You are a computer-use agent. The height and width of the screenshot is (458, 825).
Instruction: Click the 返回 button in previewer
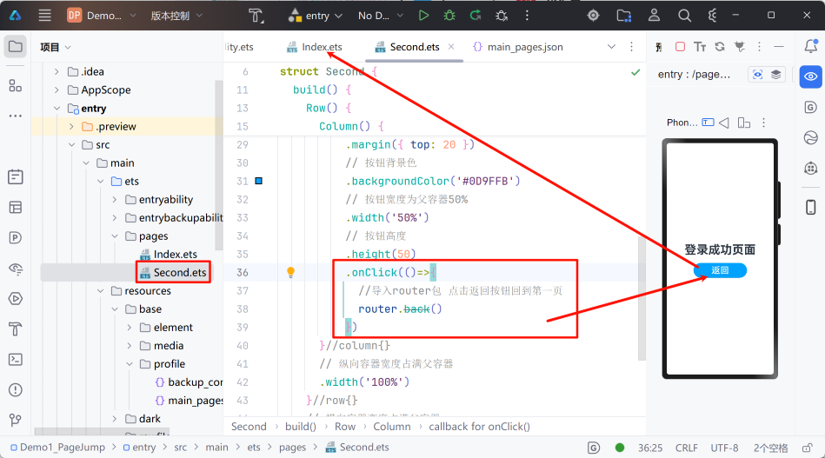tap(720, 271)
